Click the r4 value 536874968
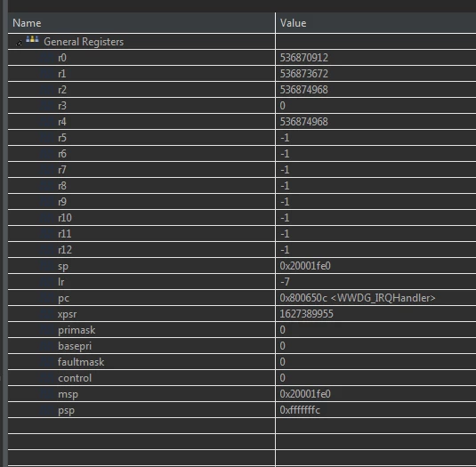This screenshot has width=476, height=467. (x=304, y=122)
